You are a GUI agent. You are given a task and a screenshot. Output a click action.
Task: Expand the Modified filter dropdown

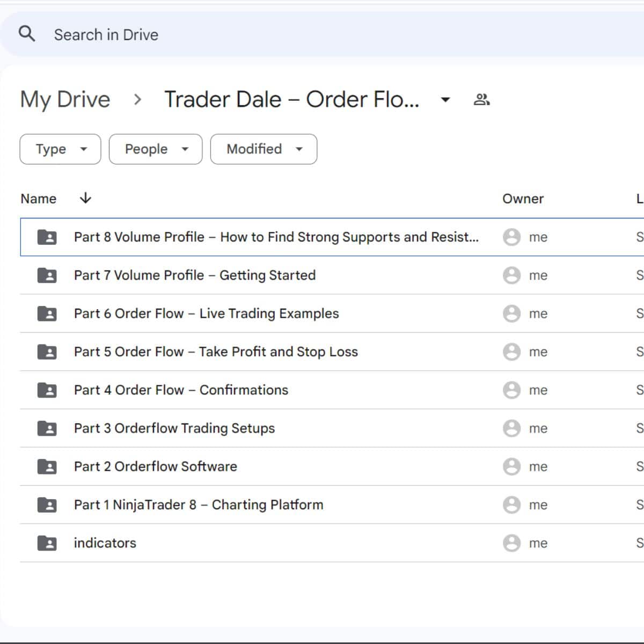pos(263,149)
